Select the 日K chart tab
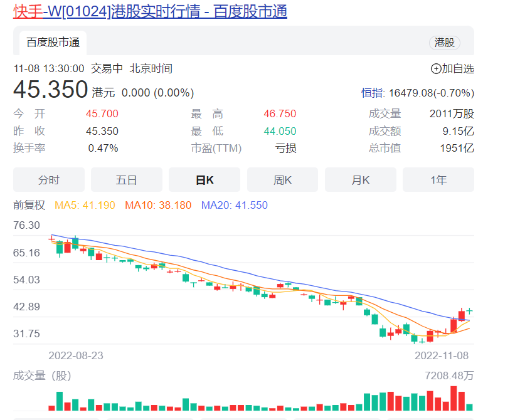The image size is (520, 420). (x=204, y=180)
